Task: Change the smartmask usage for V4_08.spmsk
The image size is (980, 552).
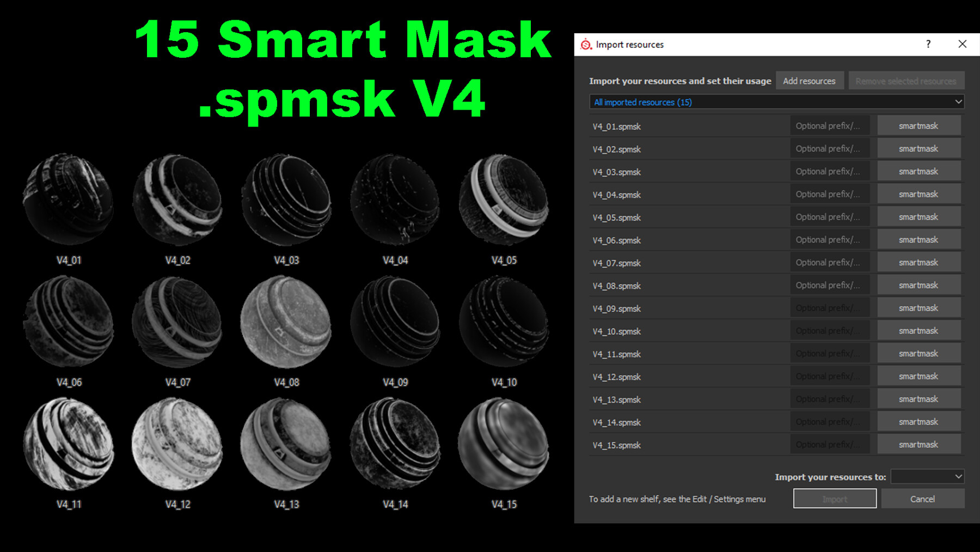Action: tap(919, 285)
